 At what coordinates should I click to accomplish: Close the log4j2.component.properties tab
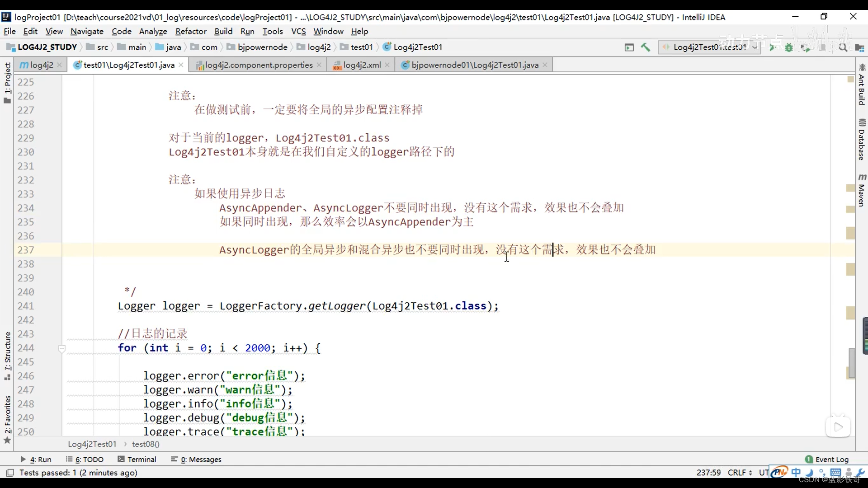tap(319, 65)
